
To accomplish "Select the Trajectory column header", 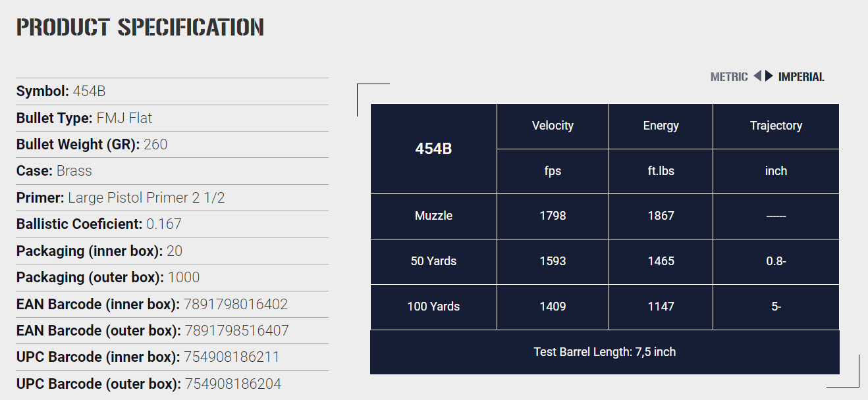I will [776, 126].
